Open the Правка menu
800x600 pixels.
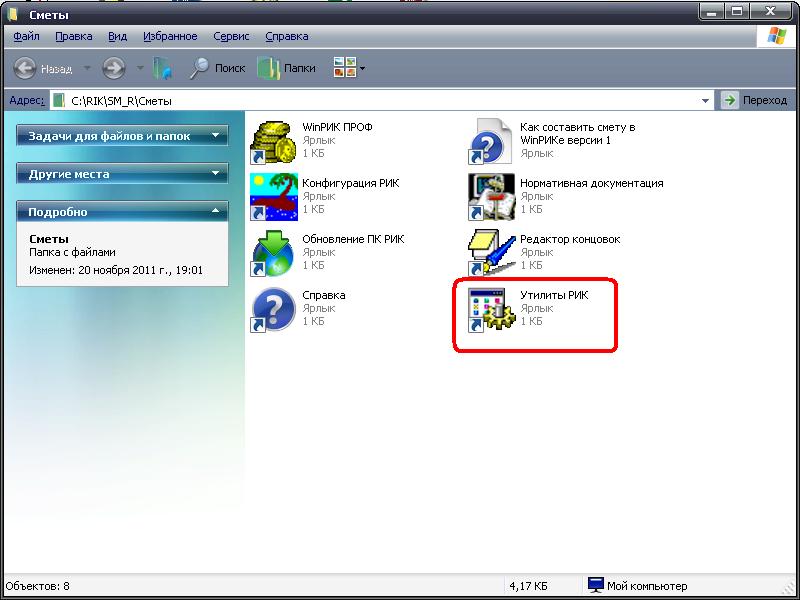point(73,36)
